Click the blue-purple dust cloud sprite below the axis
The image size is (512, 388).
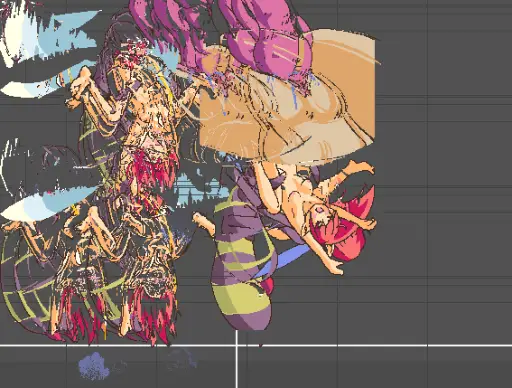(94, 367)
